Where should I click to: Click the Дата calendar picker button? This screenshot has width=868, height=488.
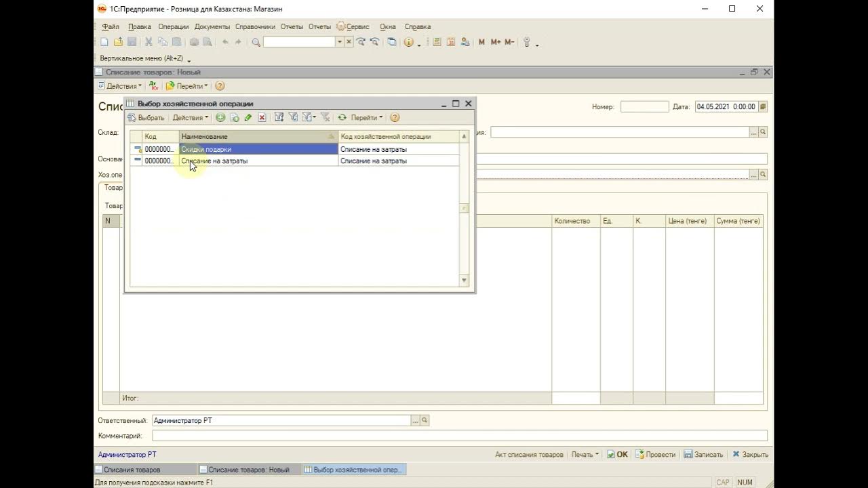763,106
